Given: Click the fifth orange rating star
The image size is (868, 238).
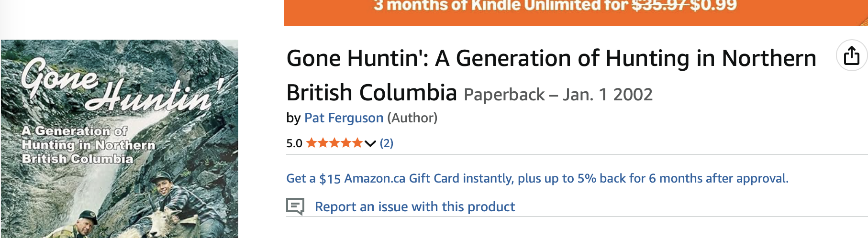Looking at the screenshot, I should [357, 143].
